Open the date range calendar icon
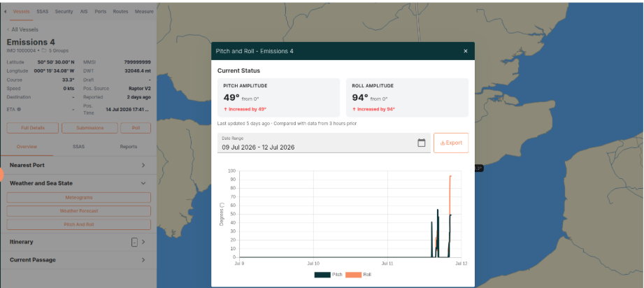Image resolution: width=644 pixels, height=288 pixels. coord(422,143)
